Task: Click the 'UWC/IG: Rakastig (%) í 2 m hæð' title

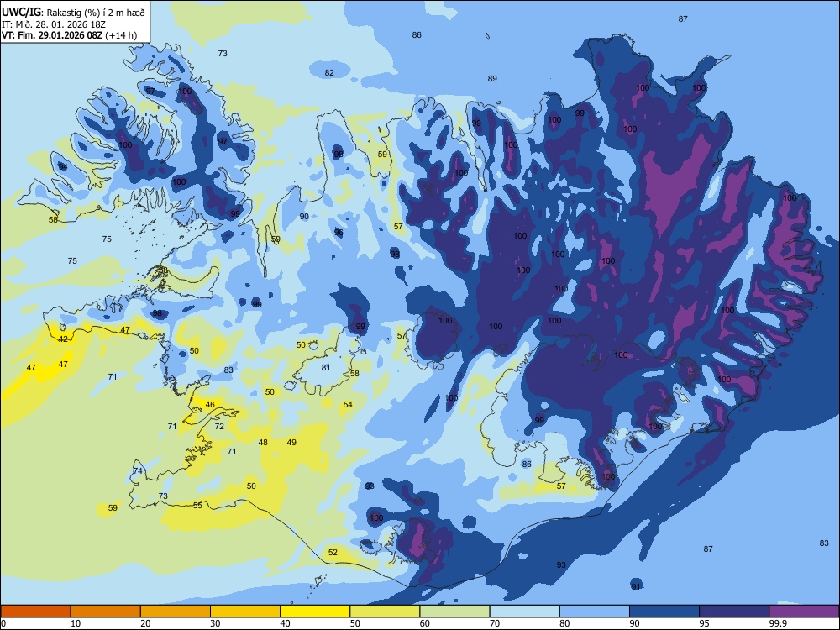Action: 73,12
